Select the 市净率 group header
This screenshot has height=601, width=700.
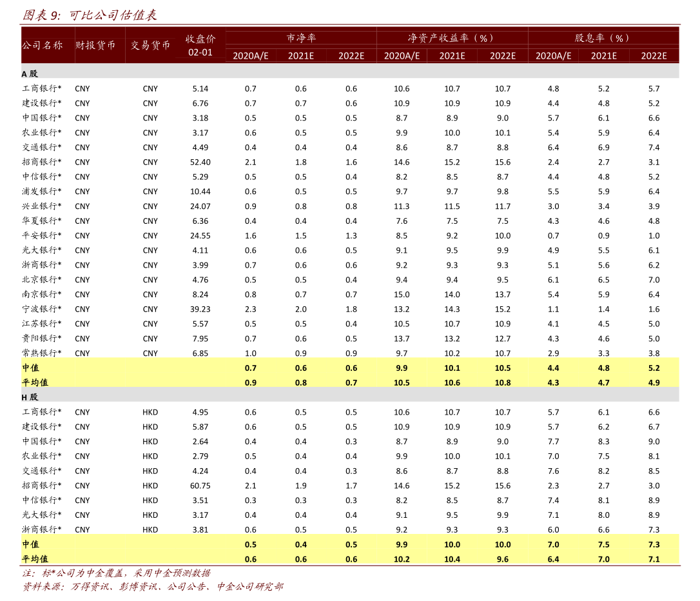click(x=301, y=38)
